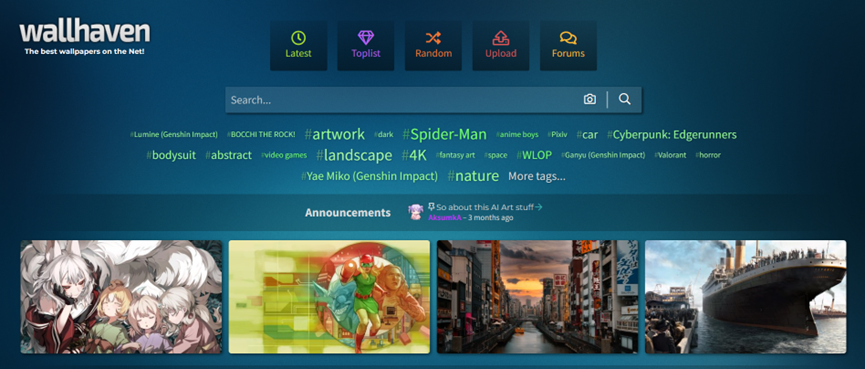Browse the #4K tag
Screen dimensions: 865x369
tap(414, 155)
